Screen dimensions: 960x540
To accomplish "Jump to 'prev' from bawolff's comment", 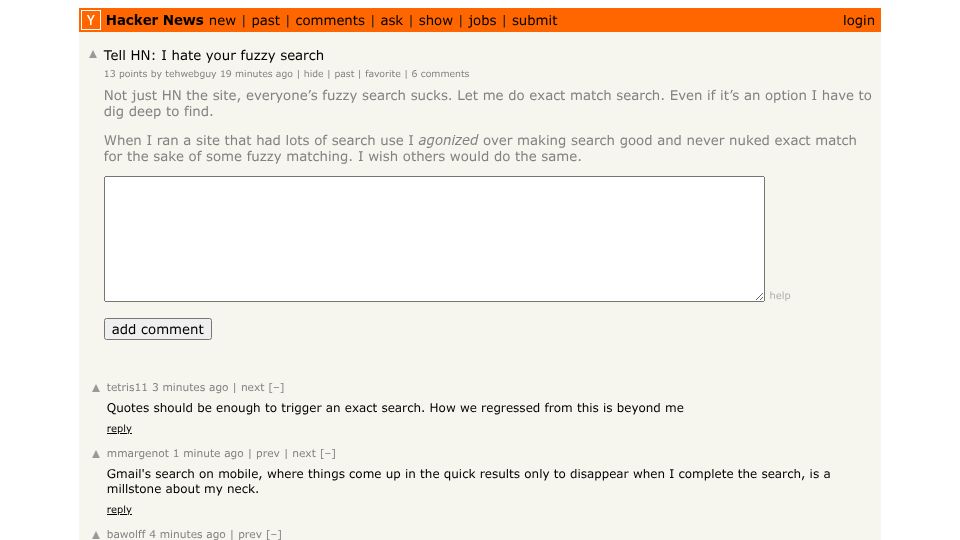I will 250,534.
